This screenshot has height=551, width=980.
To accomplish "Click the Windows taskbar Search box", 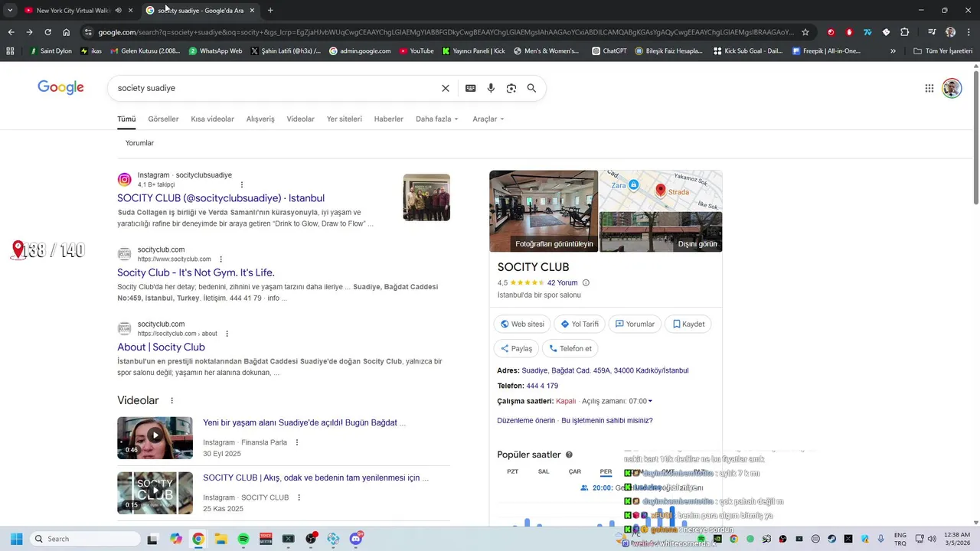I will (x=85, y=539).
